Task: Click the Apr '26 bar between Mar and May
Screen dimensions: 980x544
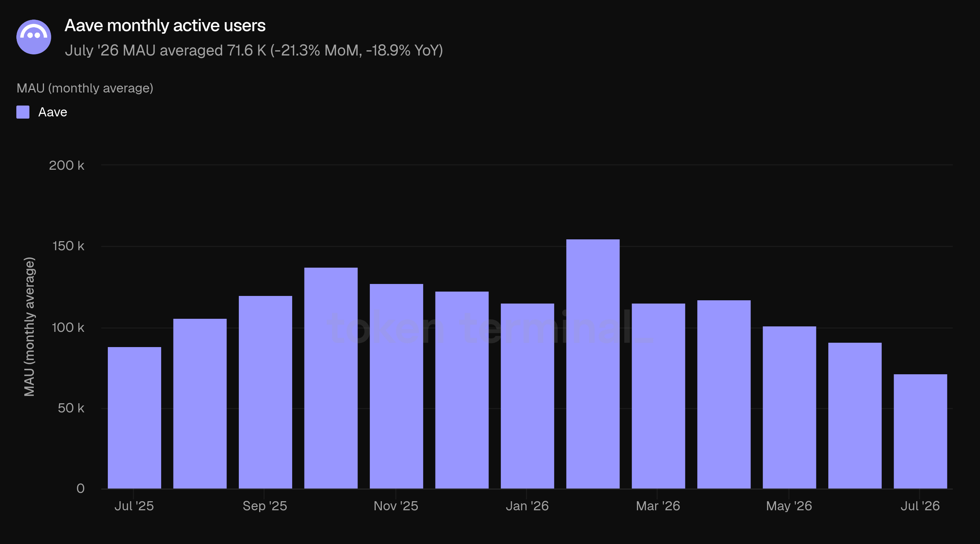Action: point(724,395)
